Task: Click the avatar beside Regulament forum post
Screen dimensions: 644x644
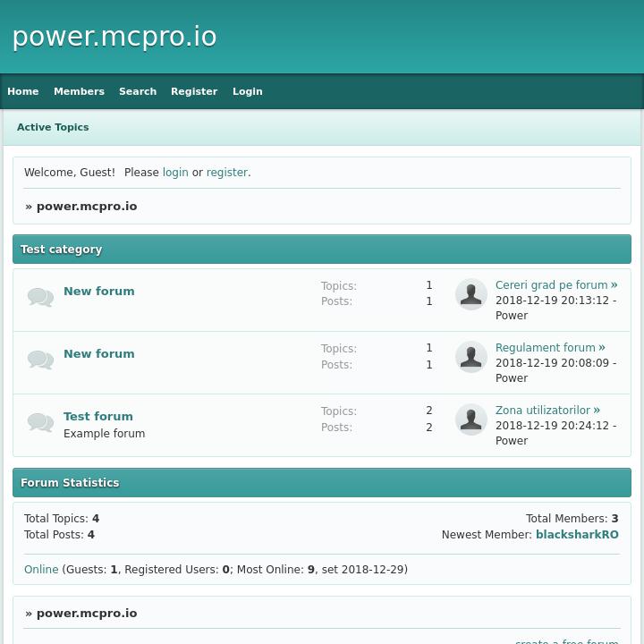Action: click(x=470, y=357)
